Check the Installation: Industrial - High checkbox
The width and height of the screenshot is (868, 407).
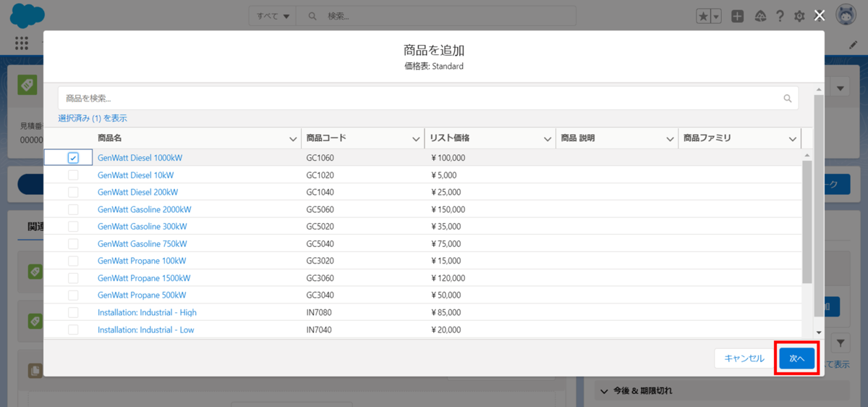(73, 313)
